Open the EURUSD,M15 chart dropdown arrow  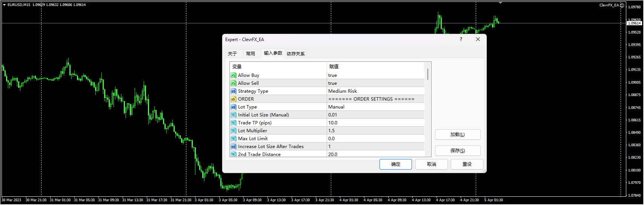[x=5, y=5]
